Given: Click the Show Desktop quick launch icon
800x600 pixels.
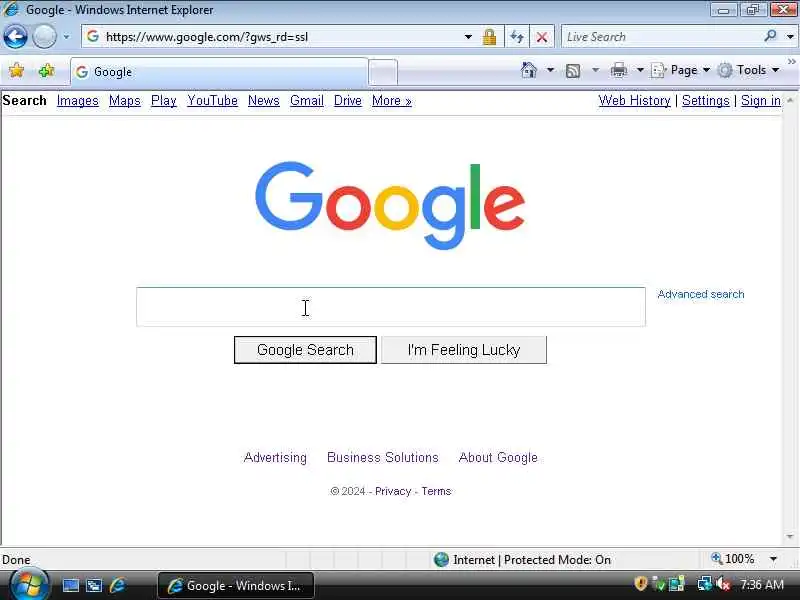Looking at the screenshot, I should pyautogui.click(x=70, y=585).
